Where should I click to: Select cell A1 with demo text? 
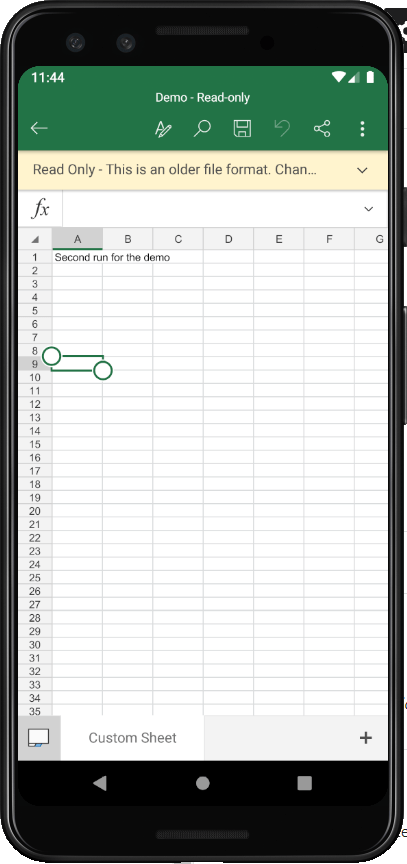click(x=78, y=257)
